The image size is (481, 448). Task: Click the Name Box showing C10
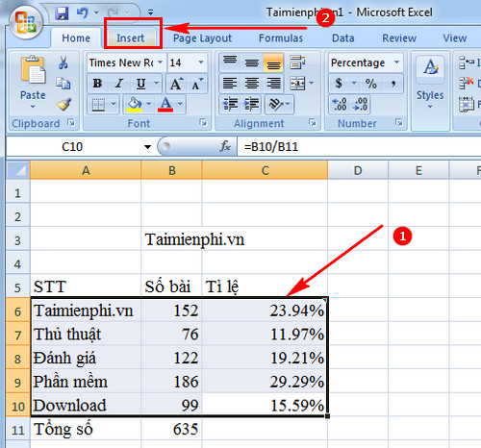pos(72,147)
